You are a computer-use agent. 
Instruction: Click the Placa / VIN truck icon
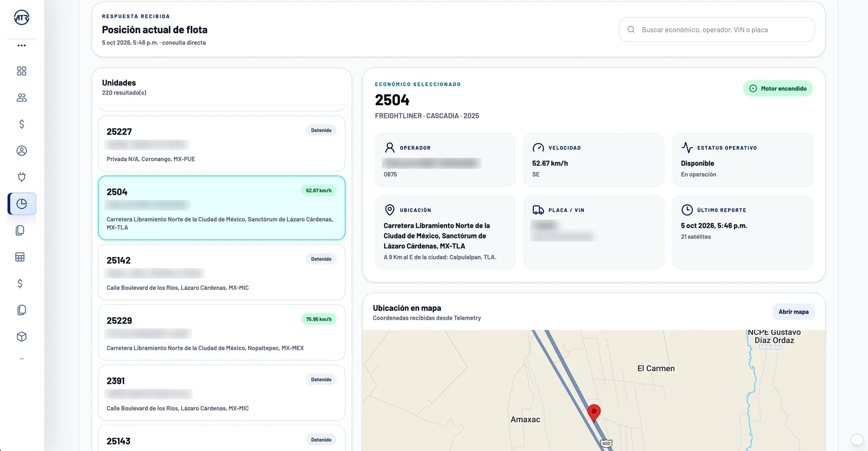538,210
